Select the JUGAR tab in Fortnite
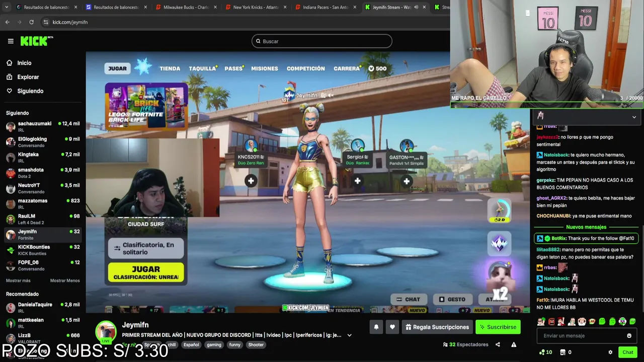Viewport: 644px width, 362px height. point(117,68)
